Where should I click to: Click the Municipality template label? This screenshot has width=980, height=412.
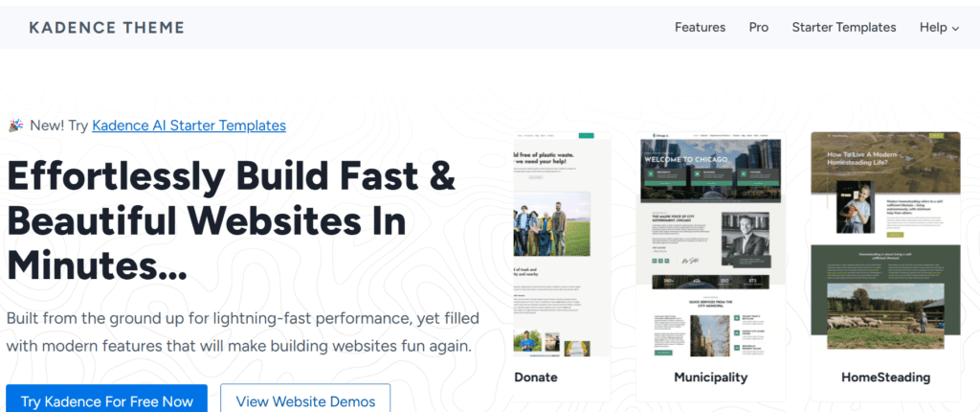click(711, 378)
